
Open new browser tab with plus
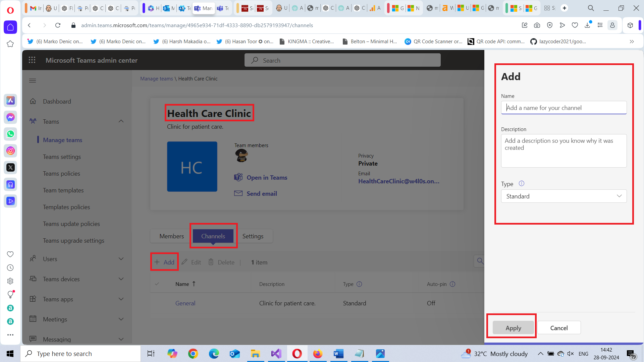pos(565,8)
